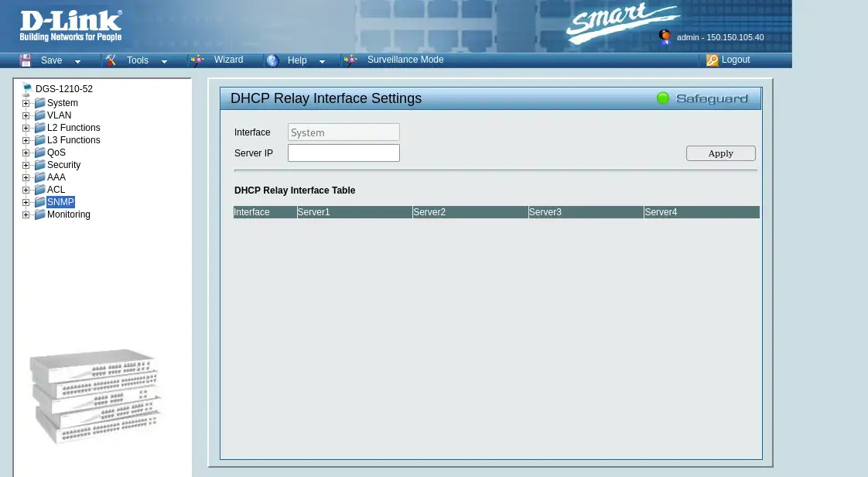
Task: Click the admin user avatar icon
Action: tap(665, 36)
